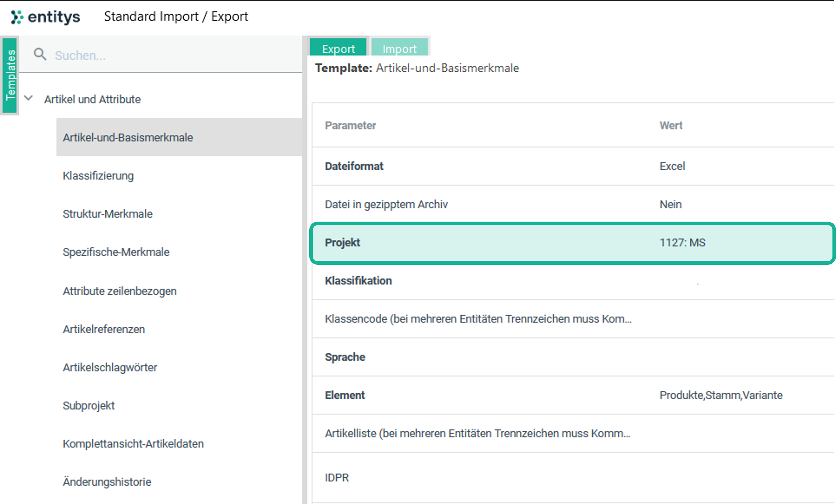This screenshot has width=836, height=504.
Task: Click the Excel value cell
Action: pos(672,166)
